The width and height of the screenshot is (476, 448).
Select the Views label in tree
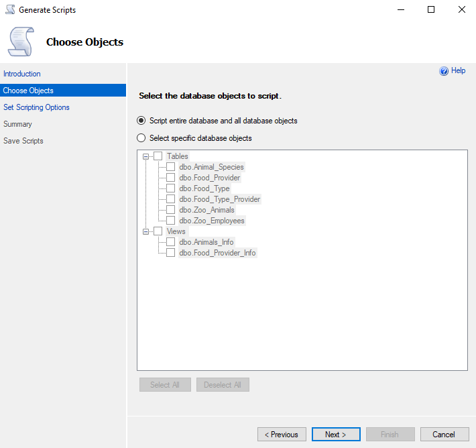click(176, 231)
